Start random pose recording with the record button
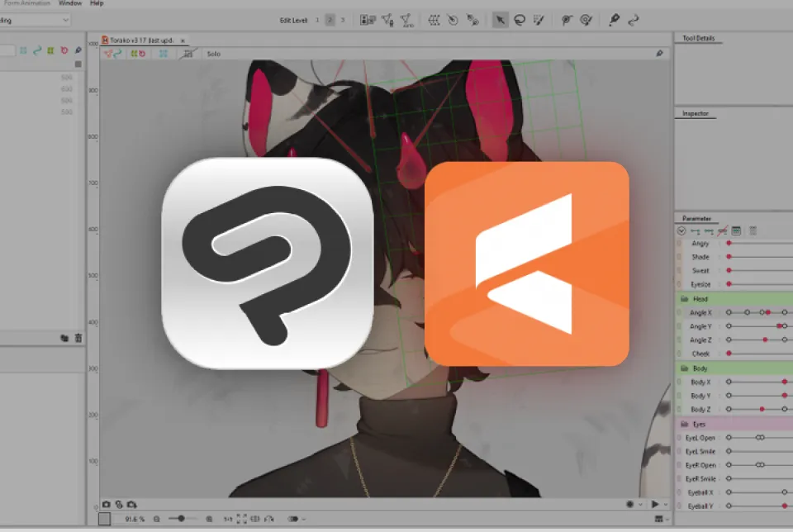793x532 pixels. click(x=629, y=504)
